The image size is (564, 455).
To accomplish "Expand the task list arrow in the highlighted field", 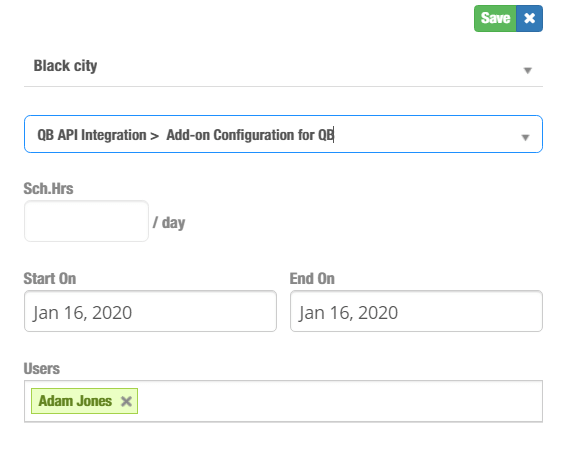I will pos(525,137).
